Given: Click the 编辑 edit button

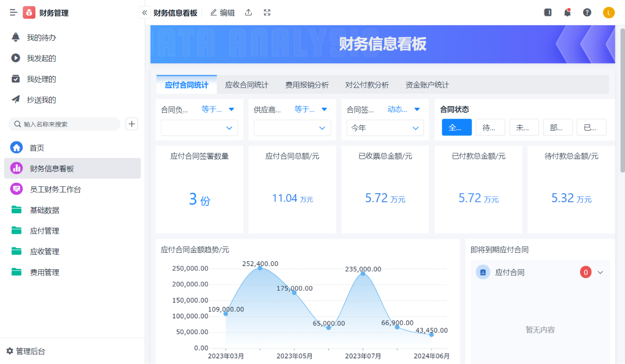Looking at the screenshot, I should pos(222,12).
